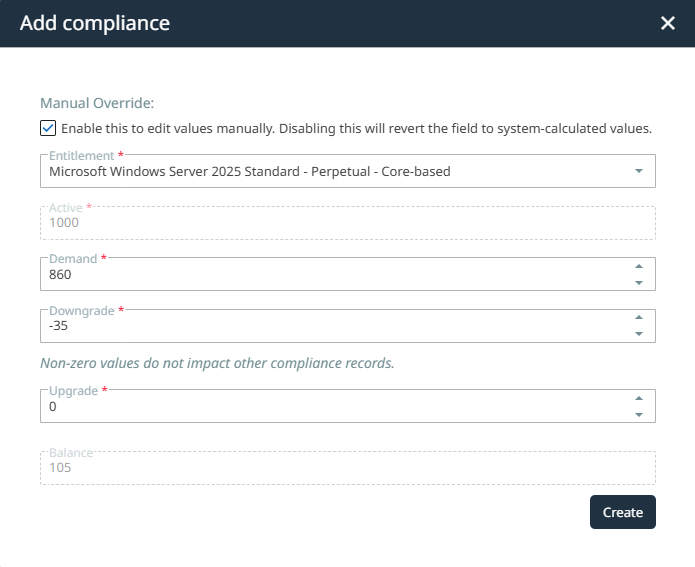Click the Downgrade field showing -35
Screen dimensions: 695x567
pos(348,326)
